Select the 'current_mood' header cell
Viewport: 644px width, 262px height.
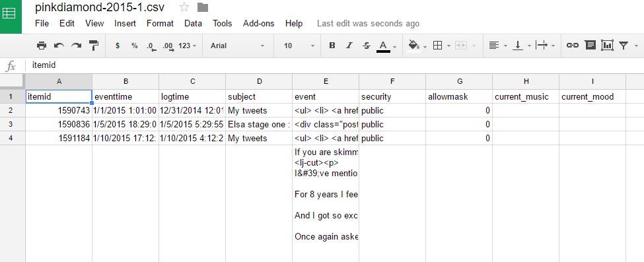[x=592, y=97]
